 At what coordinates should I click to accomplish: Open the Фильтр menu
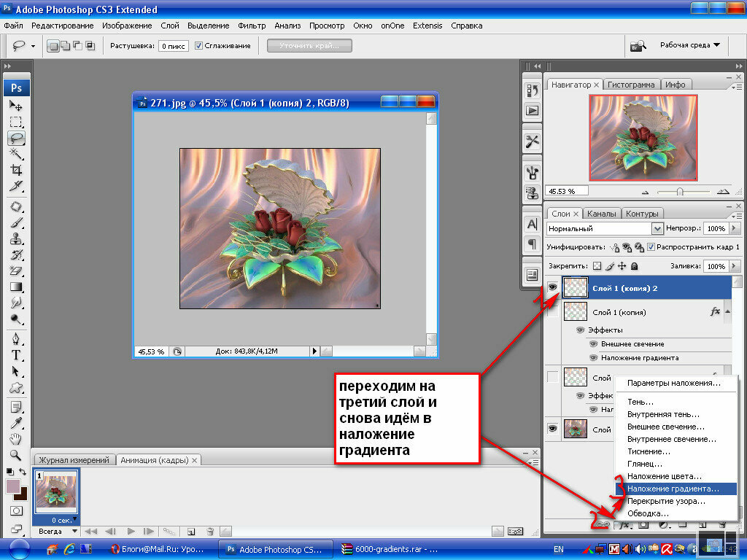tap(252, 26)
